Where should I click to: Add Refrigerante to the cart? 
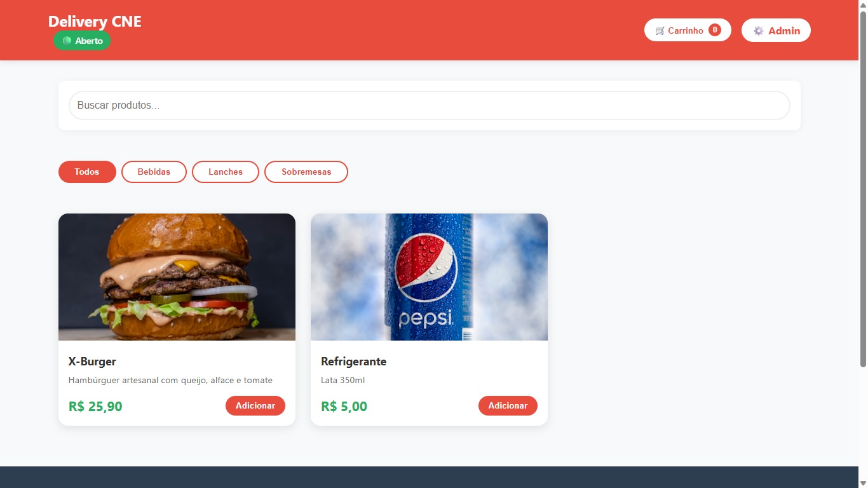508,405
